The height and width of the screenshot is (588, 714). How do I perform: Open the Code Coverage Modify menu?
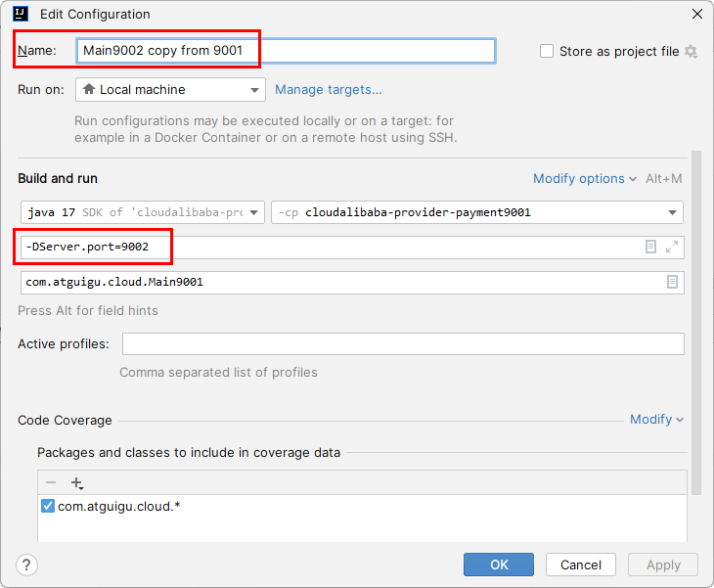coord(656,420)
